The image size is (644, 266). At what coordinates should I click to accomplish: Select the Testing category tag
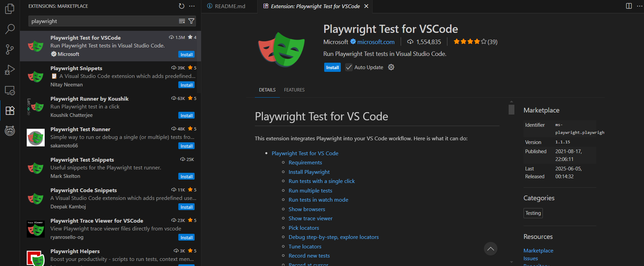click(533, 213)
